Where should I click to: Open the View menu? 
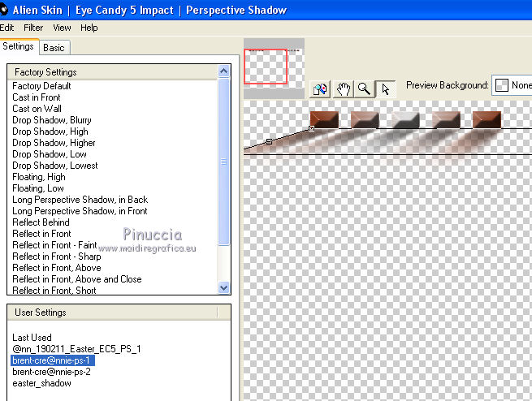click(62, 28)
